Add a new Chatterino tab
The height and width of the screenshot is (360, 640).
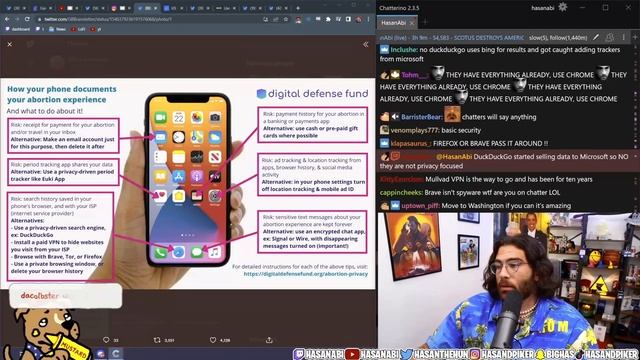coord(424,22)
